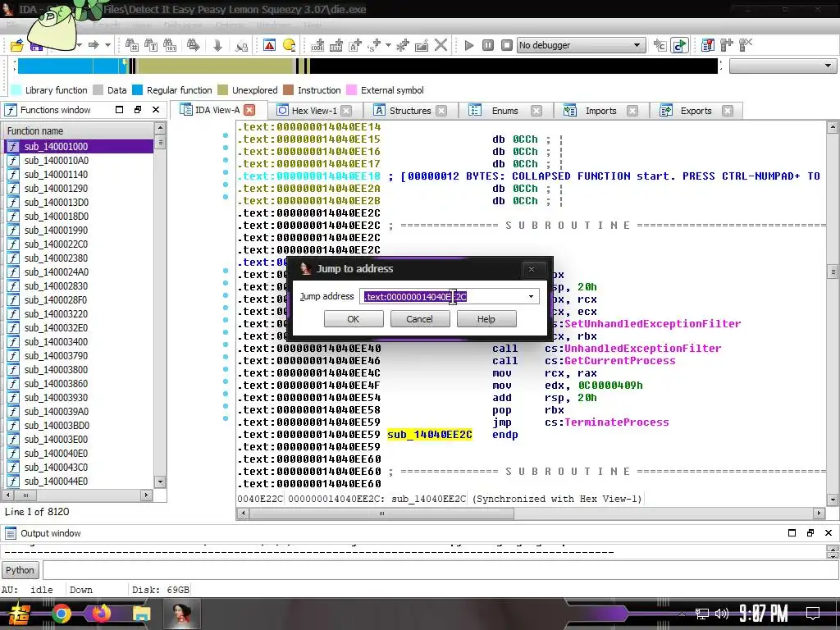Switch to the IDA View-A tab
This screenshot has width=840, height=630.
pos(217,110)
